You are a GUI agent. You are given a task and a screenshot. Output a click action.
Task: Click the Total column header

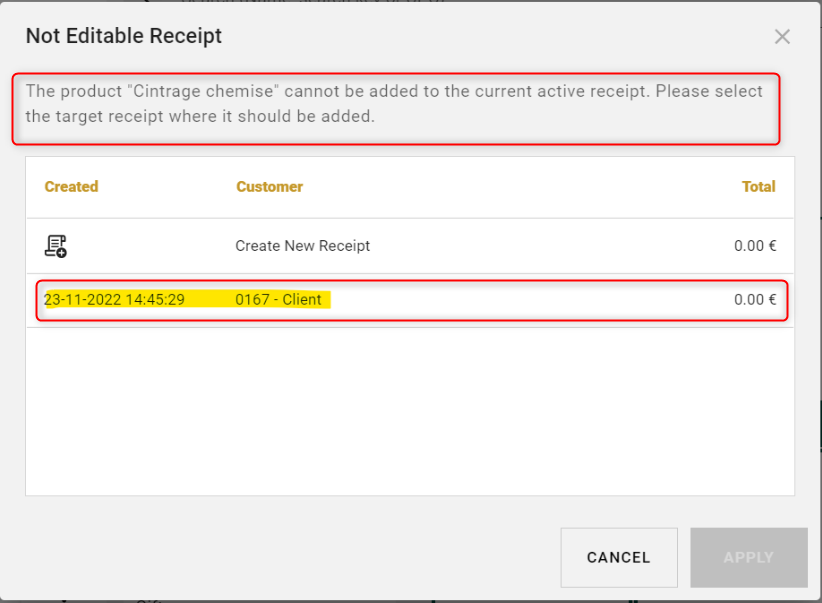click(758, 187)
